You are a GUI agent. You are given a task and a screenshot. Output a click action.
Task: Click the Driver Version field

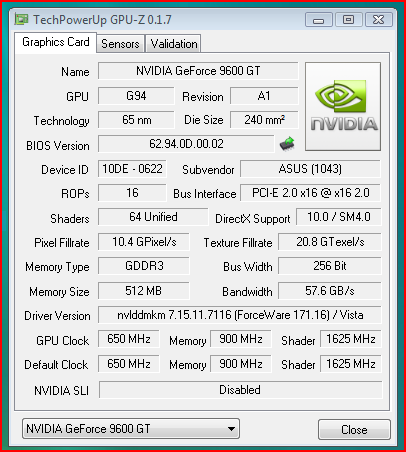click(240, 315)
